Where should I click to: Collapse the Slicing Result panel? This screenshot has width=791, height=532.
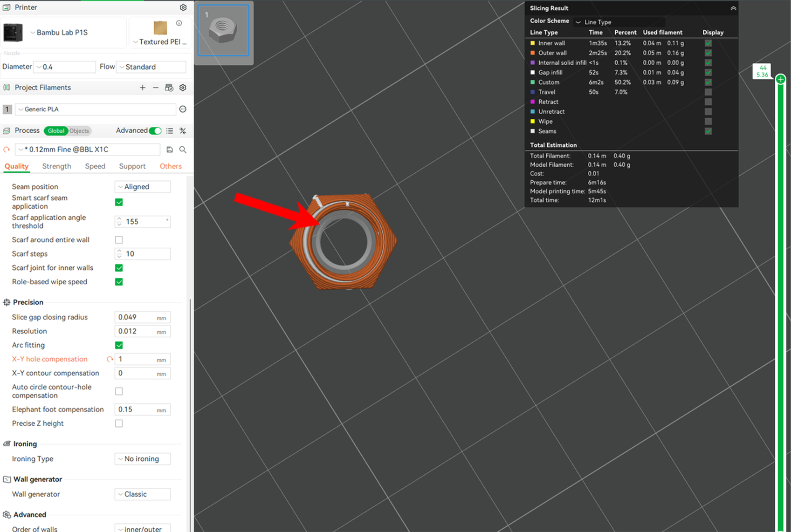[x=733, y=8]
